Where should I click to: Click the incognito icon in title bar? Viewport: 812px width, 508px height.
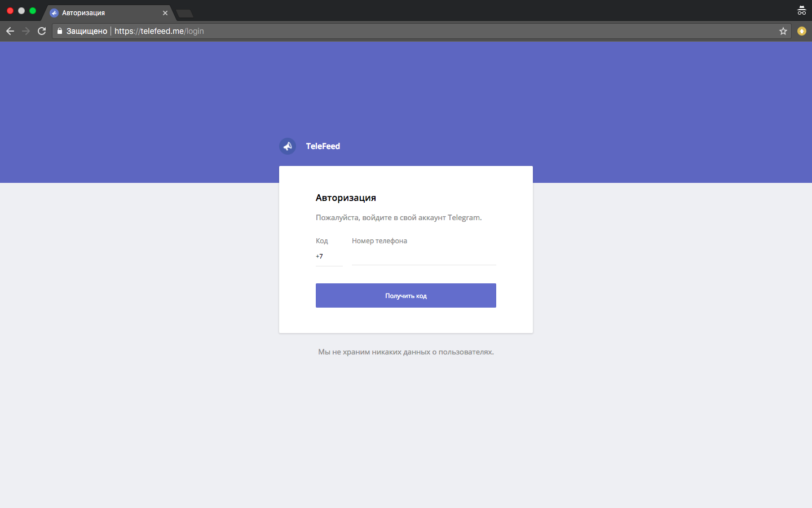click(x=802, y=11)
